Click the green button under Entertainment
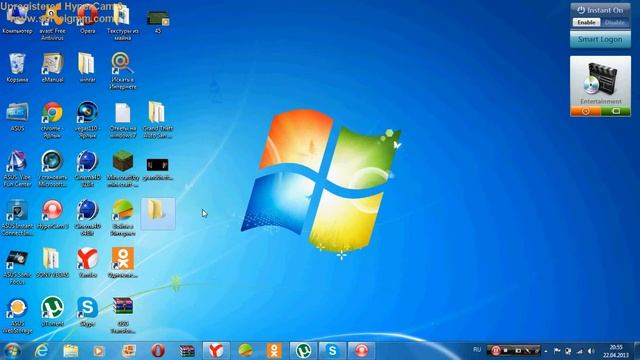Image resolution: width=640 pixels, height=360 pixels. [x=616, y=111]
